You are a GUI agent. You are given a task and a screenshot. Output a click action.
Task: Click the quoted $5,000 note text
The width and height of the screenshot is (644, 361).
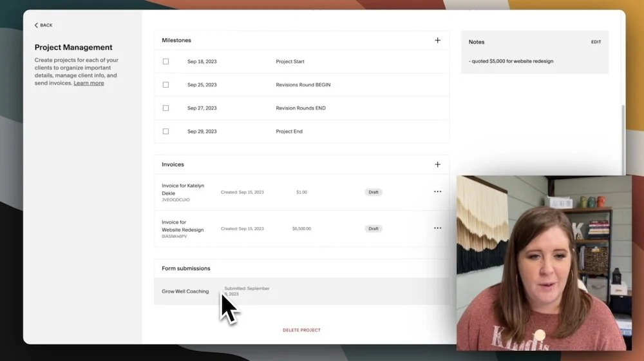tap(511, 61)
